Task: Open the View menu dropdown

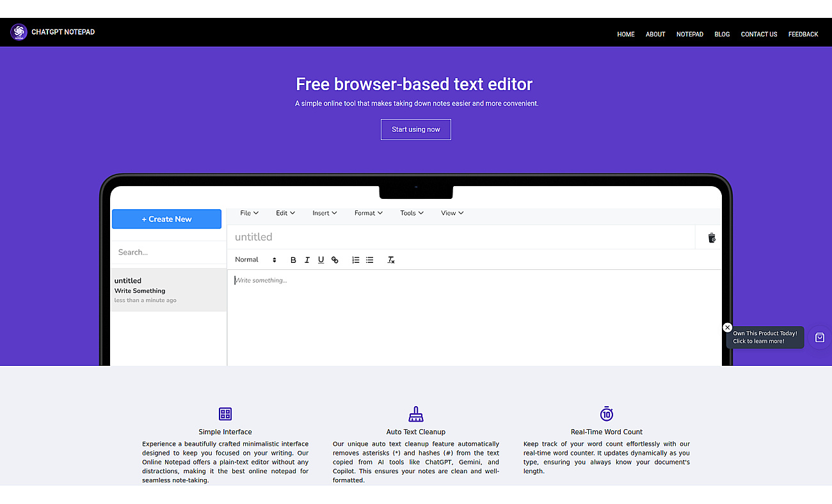Action: coord(452,213)
